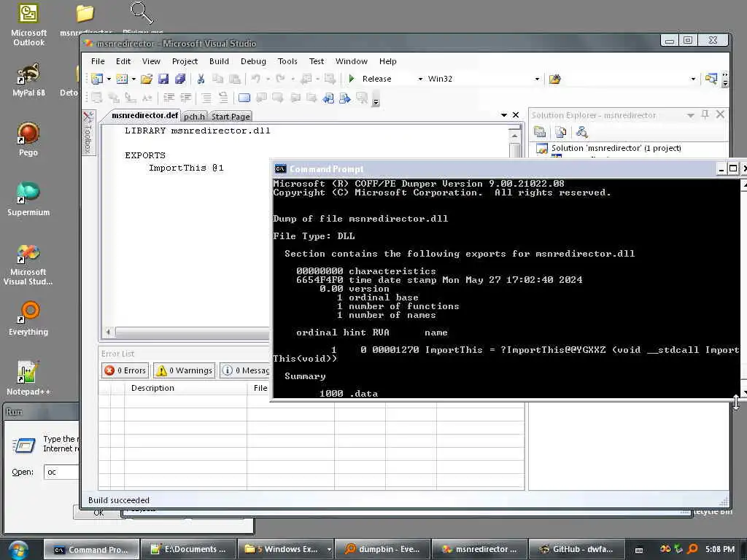Open the Tools menu

tap(287, 61)
